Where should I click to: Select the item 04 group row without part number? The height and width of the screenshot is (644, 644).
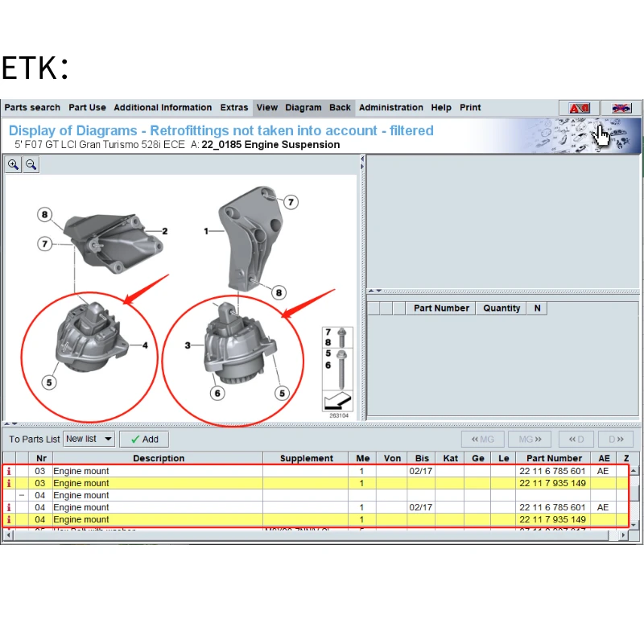(316, 495)
